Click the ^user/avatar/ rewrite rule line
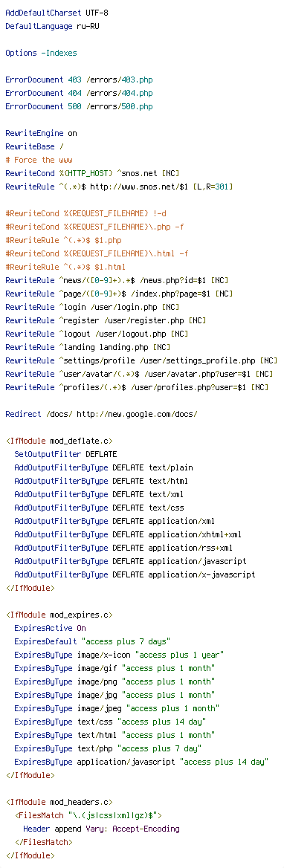The image size is (284, 868). coord(139,375)
